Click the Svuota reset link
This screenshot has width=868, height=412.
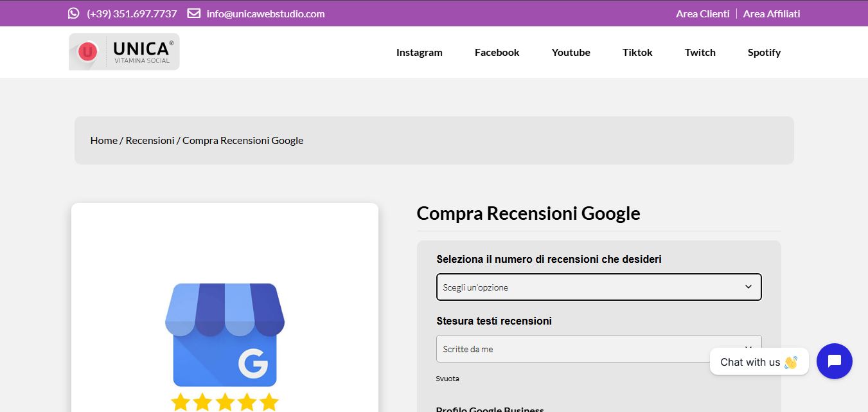[x=447, y=379]
